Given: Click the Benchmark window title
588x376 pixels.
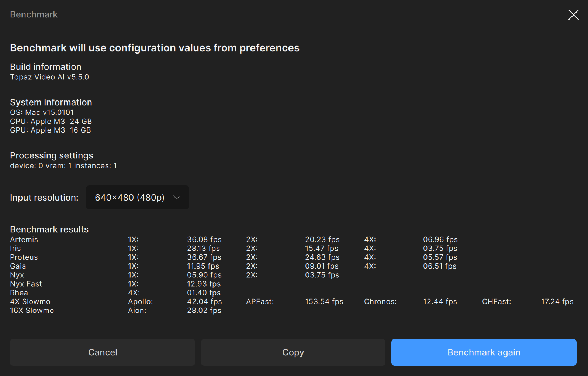Looking at the screenshot, I should [x=34, y=14].
